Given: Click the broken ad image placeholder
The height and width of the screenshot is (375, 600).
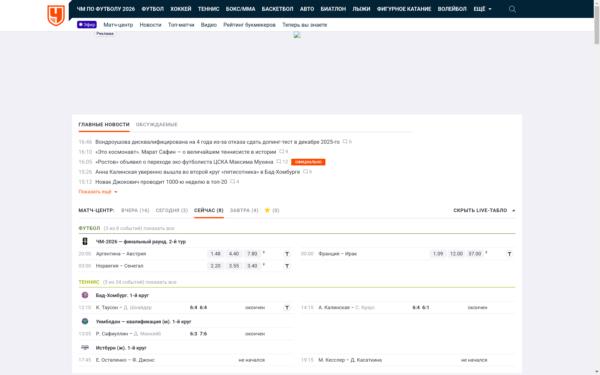Looking at the screenshot, I should [x=297, y=35].
